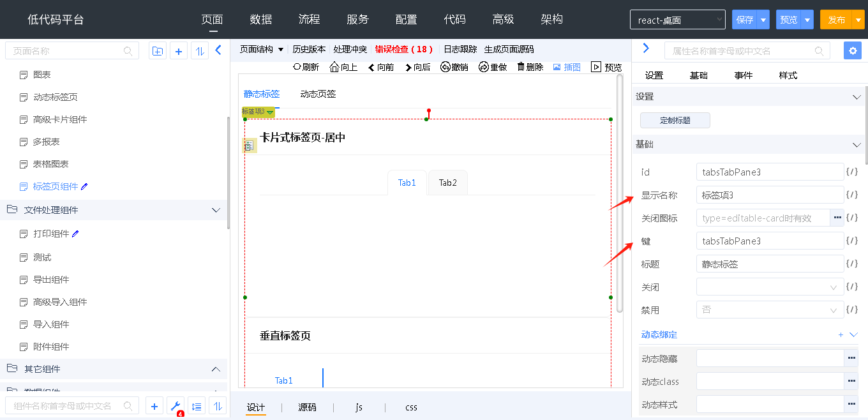Open the 源码 bottom tab

[308, 407]
